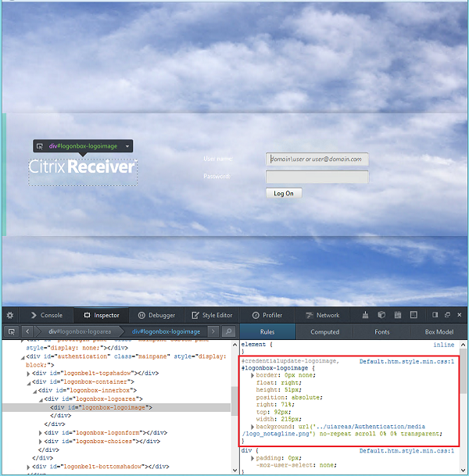The width and height of the screenshot is (469, 476).
Task: Click the element picker icon in Inspector
Action: (12, 331)
